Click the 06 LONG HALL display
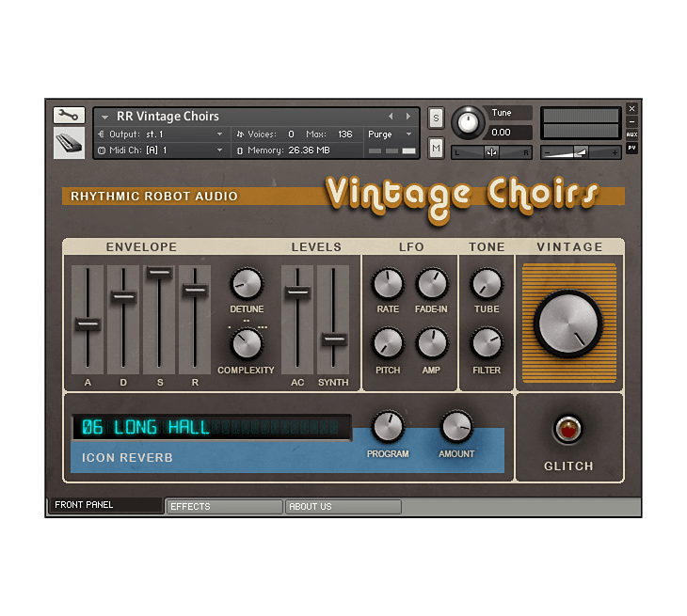This screenshot has width=687, height=616. pyautogui.click(x=212, y=427)
